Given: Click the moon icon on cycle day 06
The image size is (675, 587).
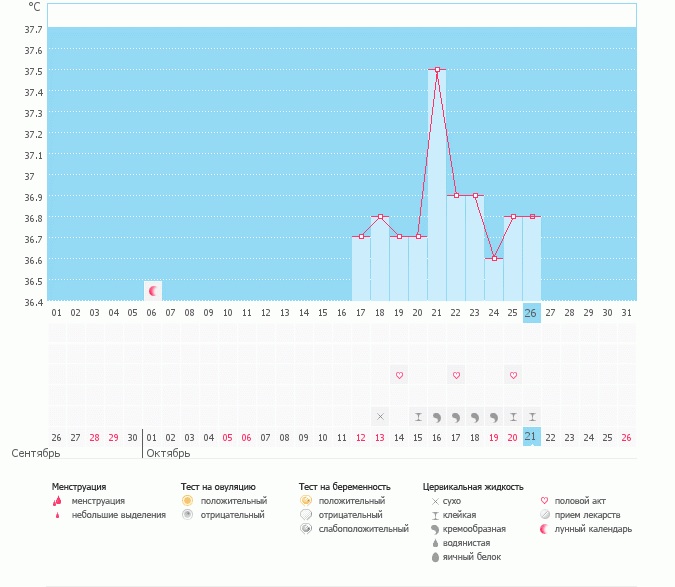Looking at the screenshot, I should click(153, 291).
